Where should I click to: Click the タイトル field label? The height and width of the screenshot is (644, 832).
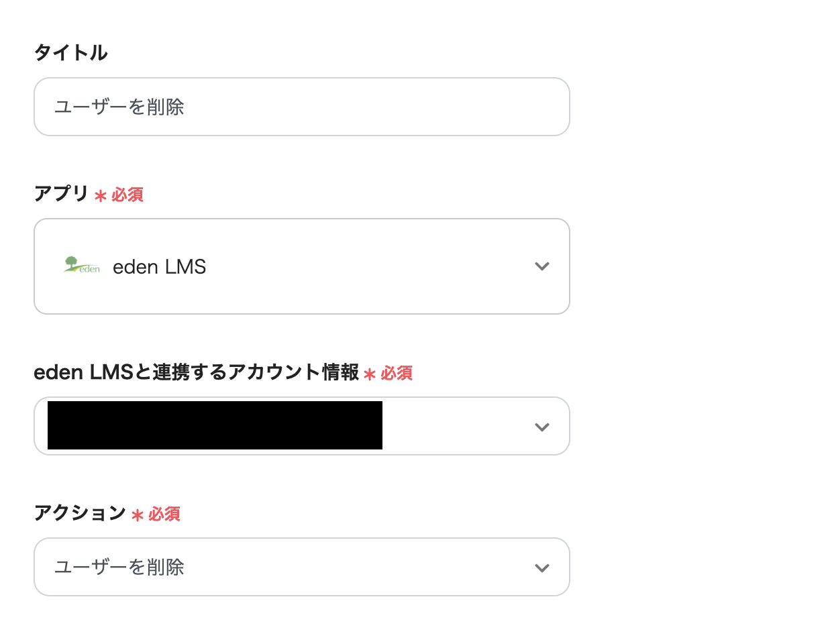click(x=70, y=52)
